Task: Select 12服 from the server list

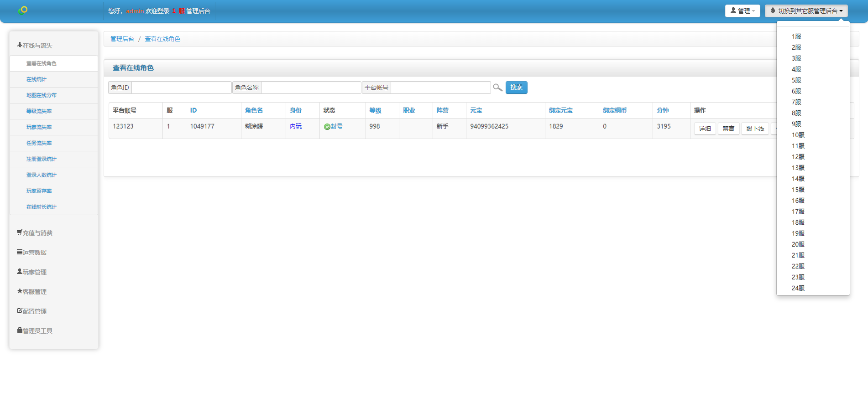Action: point(798,157)
